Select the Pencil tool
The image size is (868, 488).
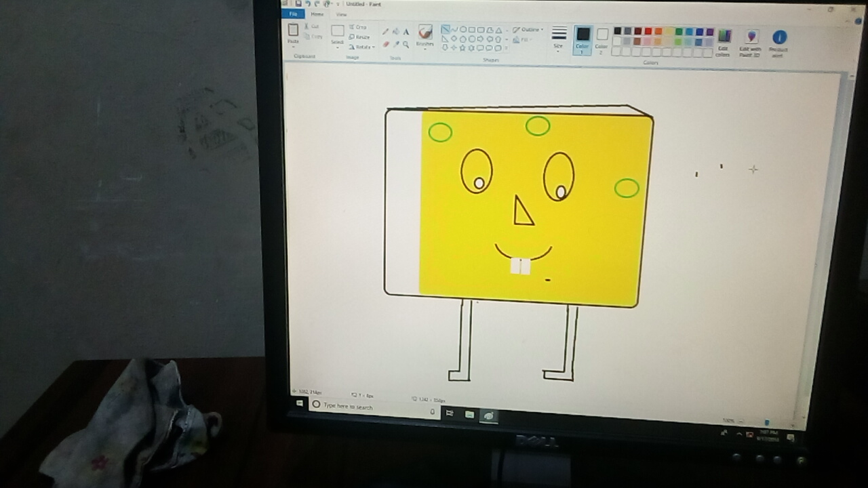point(386,32)
